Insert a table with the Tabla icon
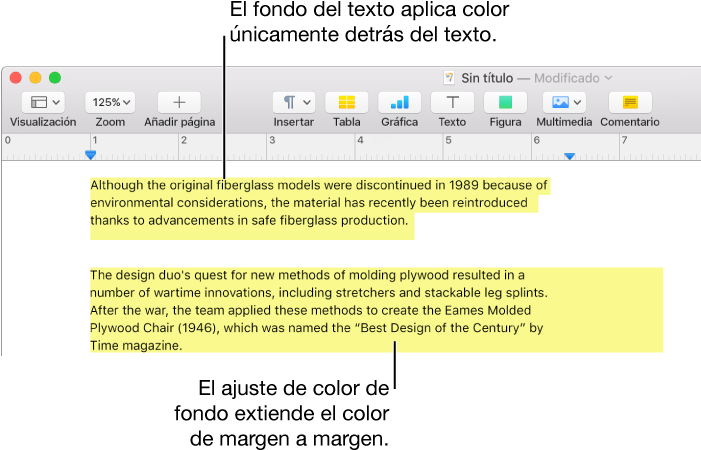The height and width of the screenshot is (450, 701). pyautogui.click(x=347, y=102)
